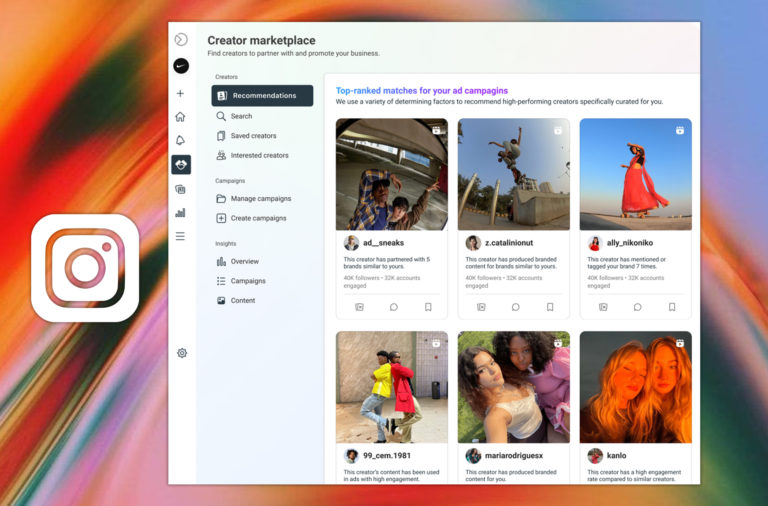Open z.catalinionut skateboard photo thumbnail
Viewport: 768px width, 506px height.
click(514, 174)
